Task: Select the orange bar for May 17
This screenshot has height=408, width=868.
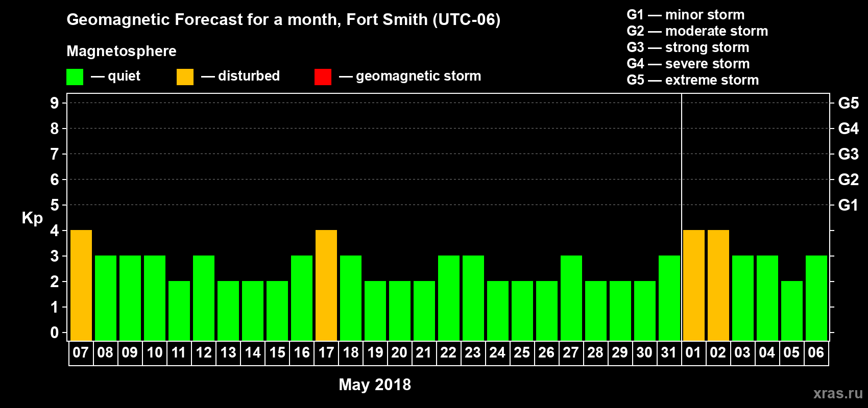Action: tap(326, 286)
